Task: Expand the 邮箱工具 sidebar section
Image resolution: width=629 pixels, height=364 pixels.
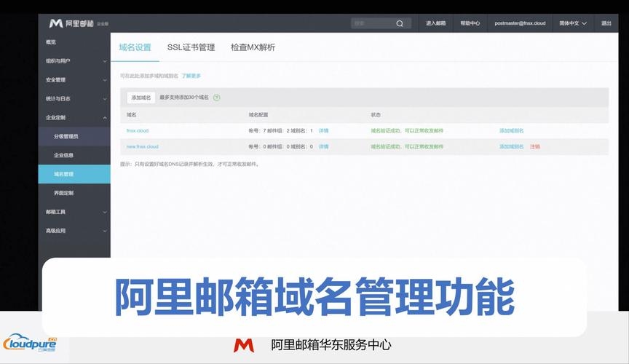Action: 74,212
